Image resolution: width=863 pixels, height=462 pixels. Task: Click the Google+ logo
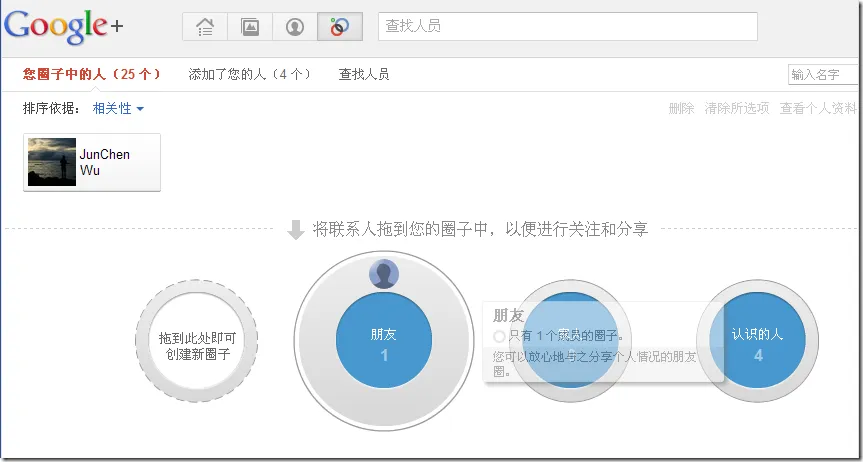[64, 26]
